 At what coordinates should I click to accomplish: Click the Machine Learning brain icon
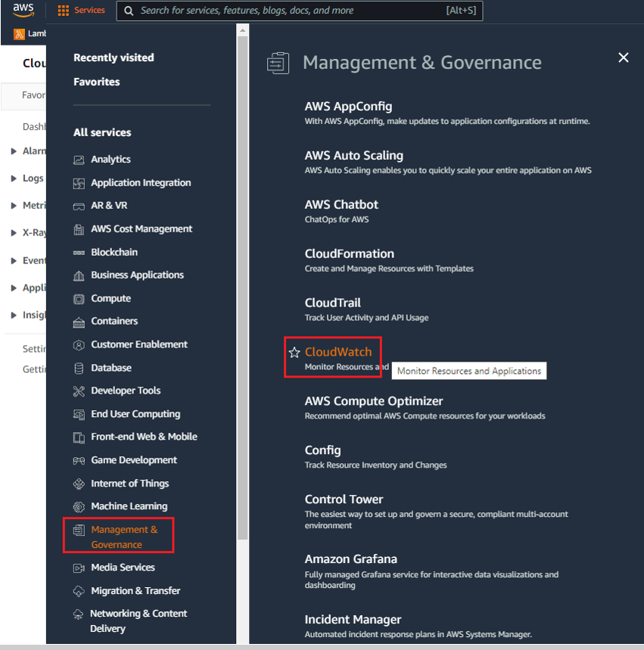pyautogui.click(x=79, y=506)
